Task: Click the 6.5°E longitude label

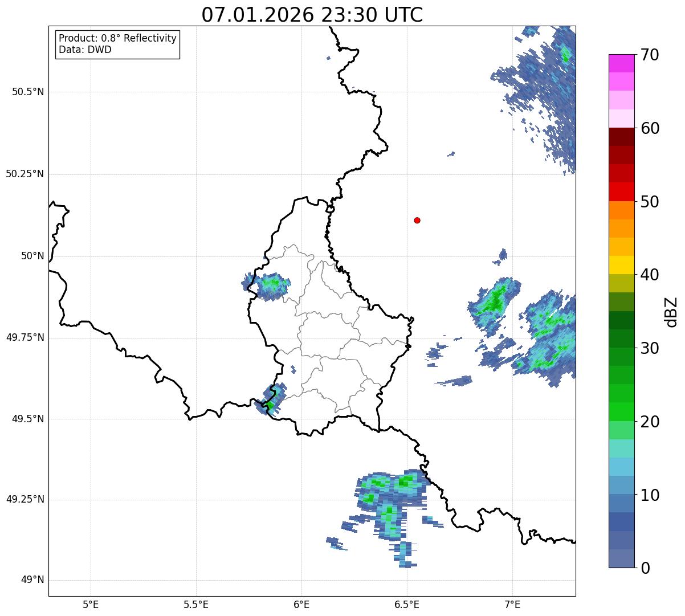Action: point(407,605)
